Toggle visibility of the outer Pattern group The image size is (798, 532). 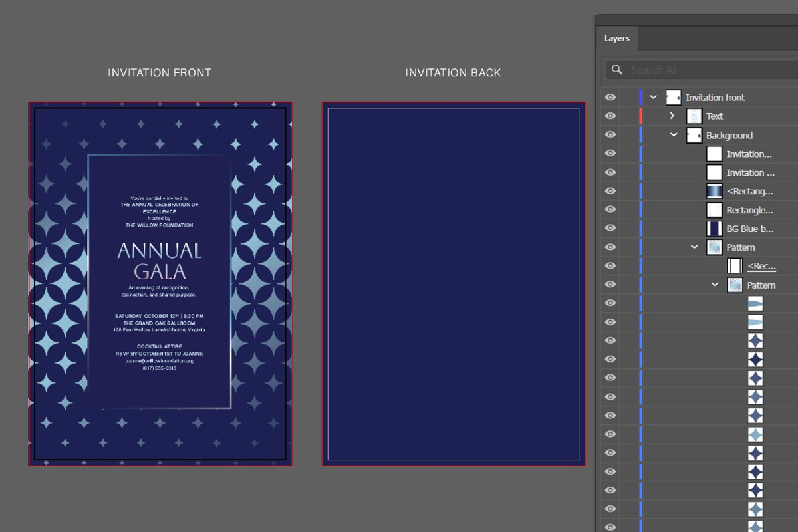610,247
